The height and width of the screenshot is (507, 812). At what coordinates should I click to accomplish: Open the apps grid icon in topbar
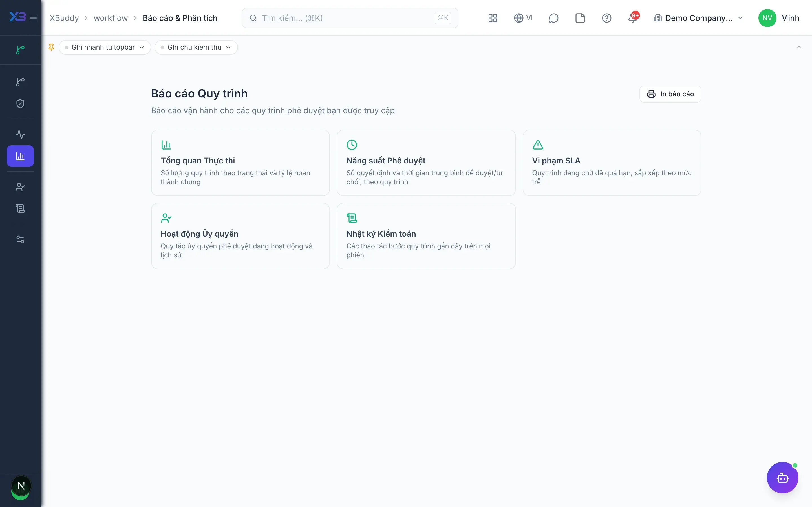pos(493,18)
